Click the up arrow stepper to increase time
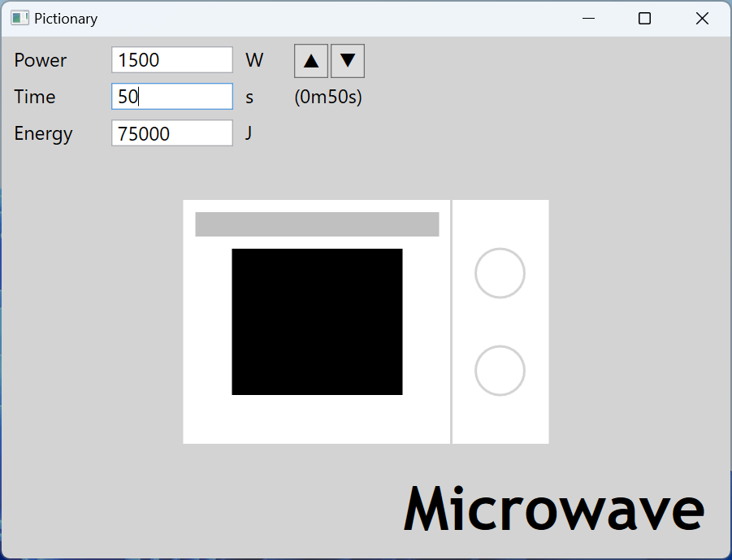 310,60
